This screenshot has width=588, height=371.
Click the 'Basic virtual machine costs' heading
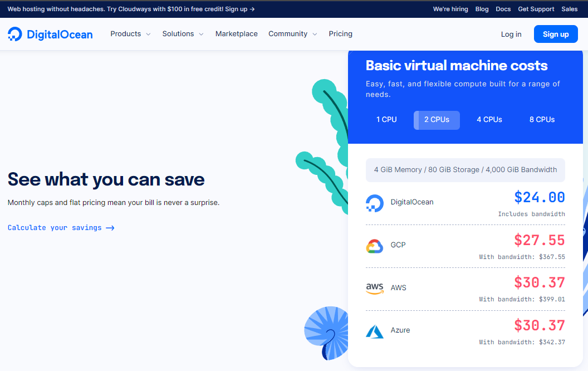457,66
